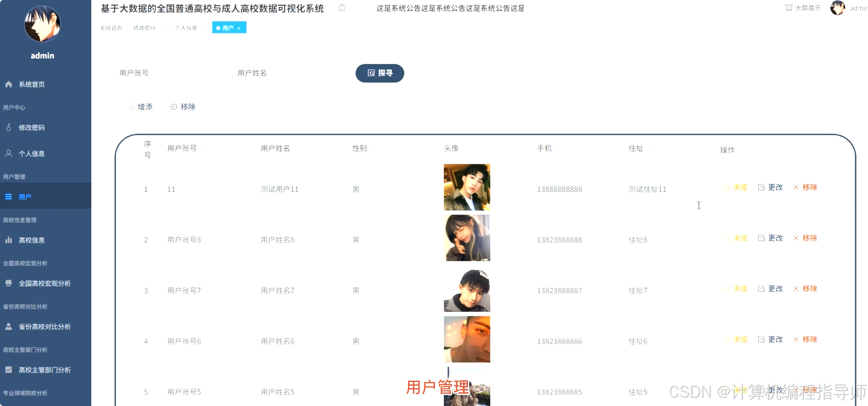Close the 用户 tab with x

[239, 28]
